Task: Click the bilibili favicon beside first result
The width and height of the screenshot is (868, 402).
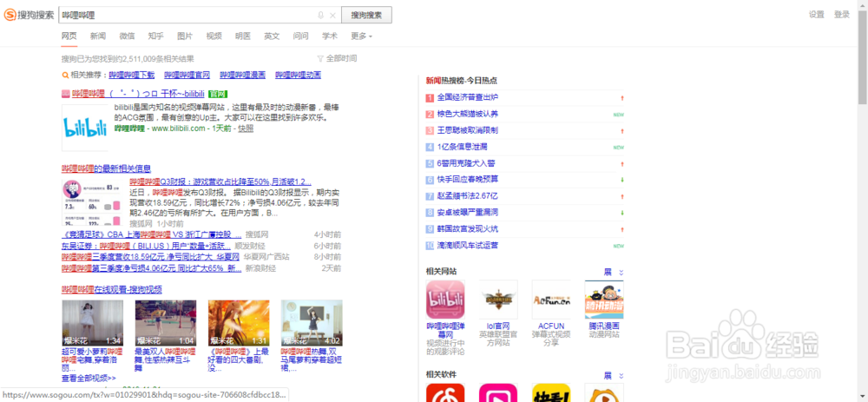Action: coord(65,94)
